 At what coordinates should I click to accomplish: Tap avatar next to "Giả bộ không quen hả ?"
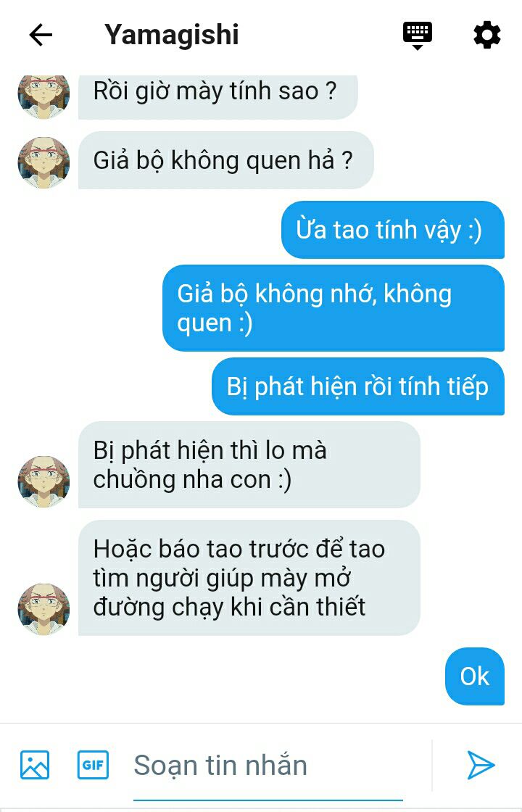click(43, 162)
